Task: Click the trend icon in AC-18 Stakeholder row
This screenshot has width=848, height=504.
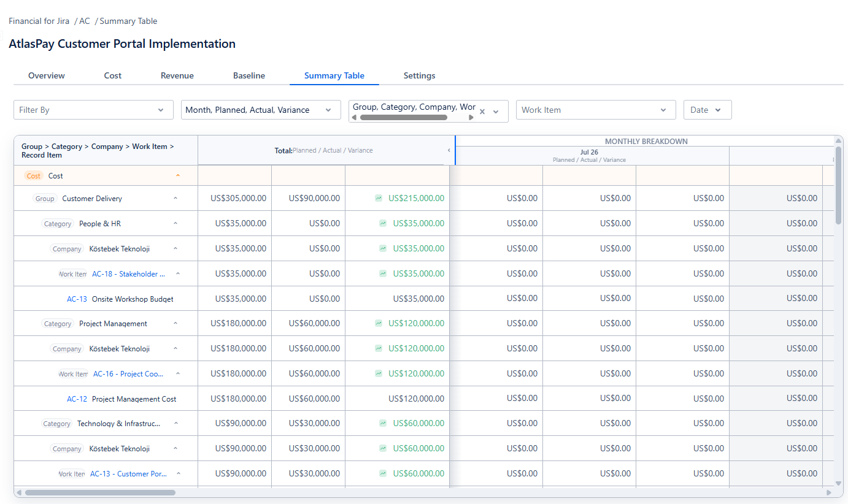Action: (383, 273)
